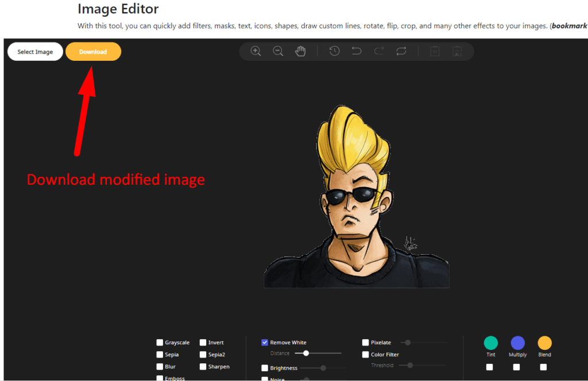Enable the Invert filter checkbox
588x381 pixels.
(x=203, y=343)
